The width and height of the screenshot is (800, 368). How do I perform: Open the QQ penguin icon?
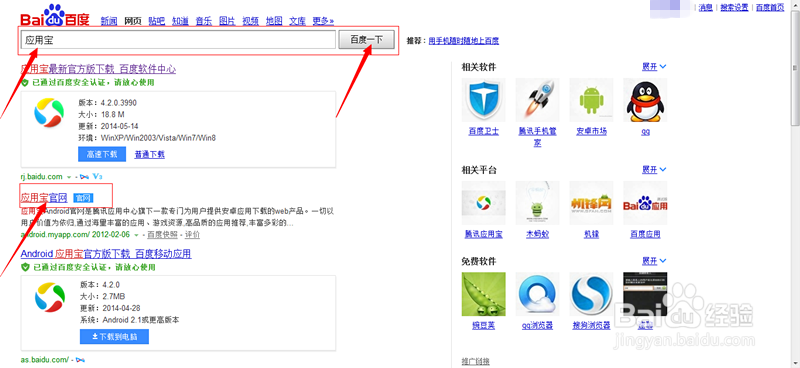point(645,100)
